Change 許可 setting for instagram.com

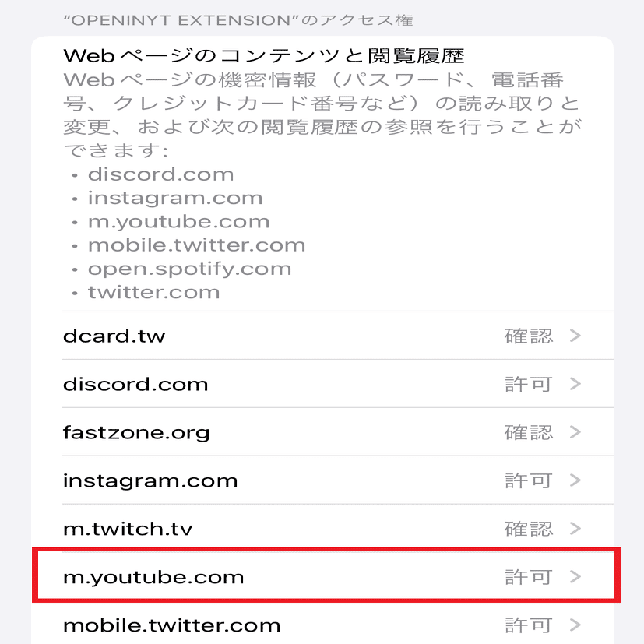point(529,480)
